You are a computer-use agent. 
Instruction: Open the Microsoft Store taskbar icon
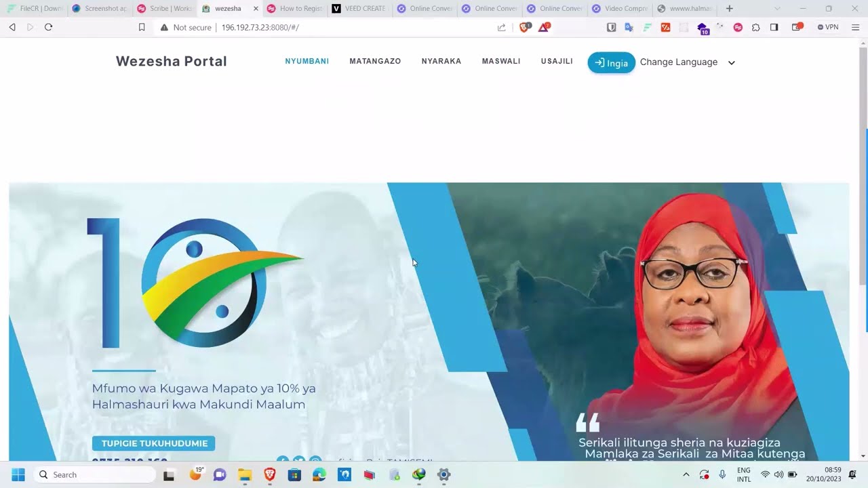point(294,474)
